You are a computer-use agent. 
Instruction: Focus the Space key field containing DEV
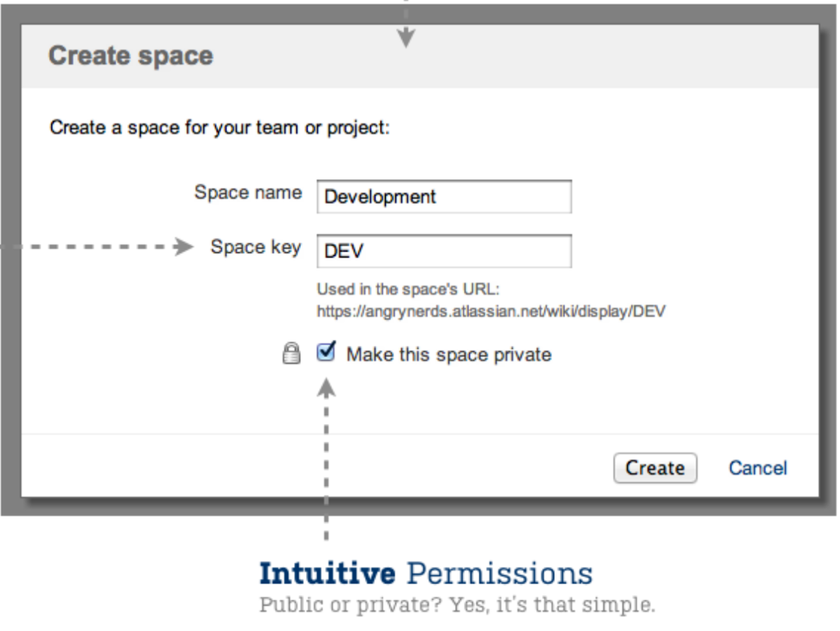point(444,251)
